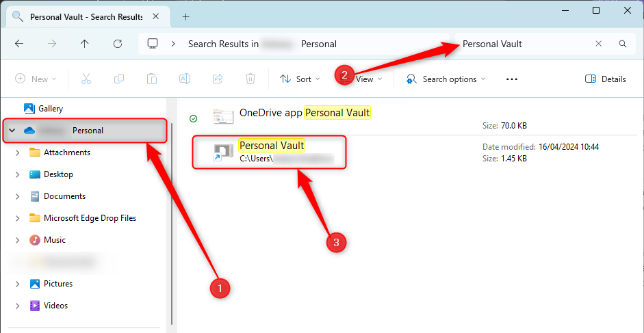
Task: Click the Share icon
Action: 218,79
